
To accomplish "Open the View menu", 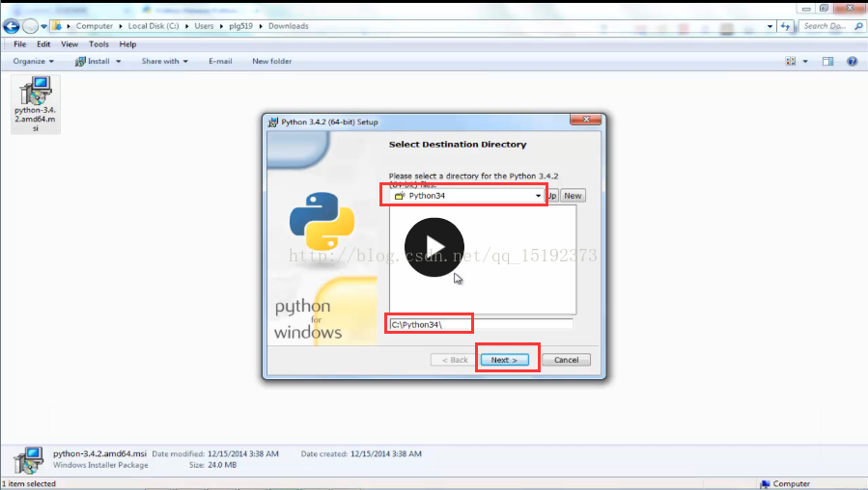I will click(x=70, y=44).
